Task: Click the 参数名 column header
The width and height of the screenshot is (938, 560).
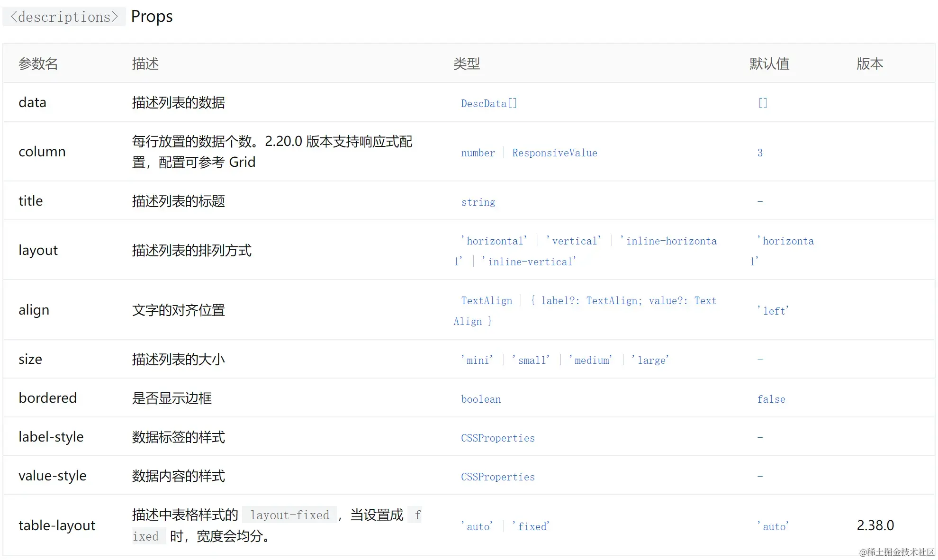Action: pos(38,63)
